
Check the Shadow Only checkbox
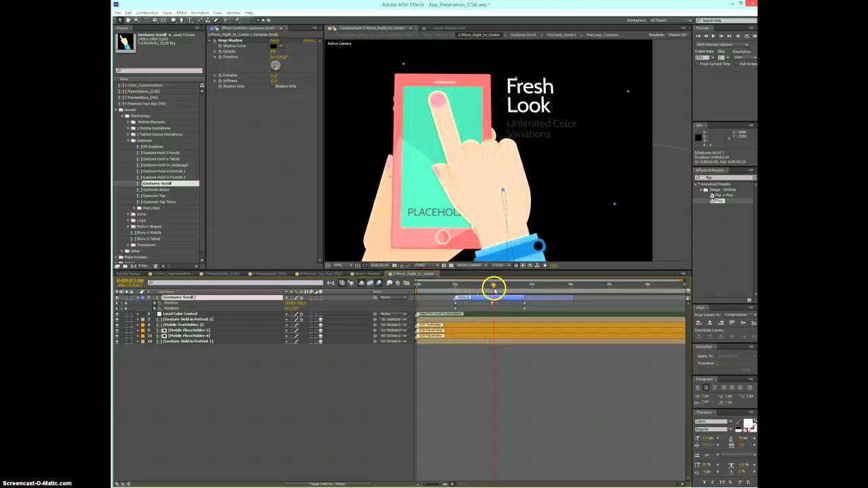(273, 86)
